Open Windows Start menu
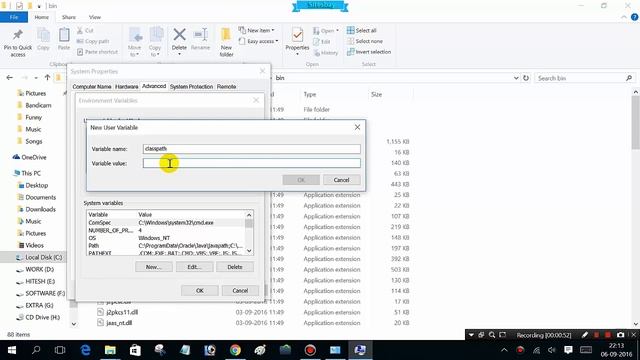 11,350
